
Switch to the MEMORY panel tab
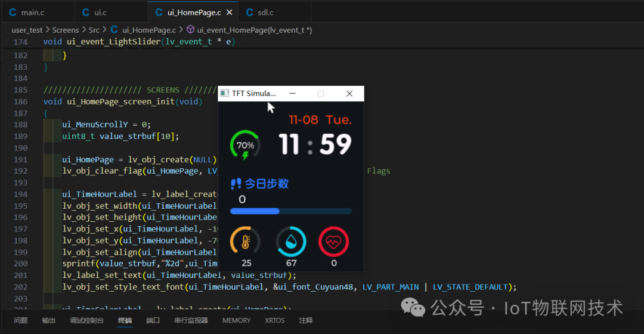coord(237,320)
